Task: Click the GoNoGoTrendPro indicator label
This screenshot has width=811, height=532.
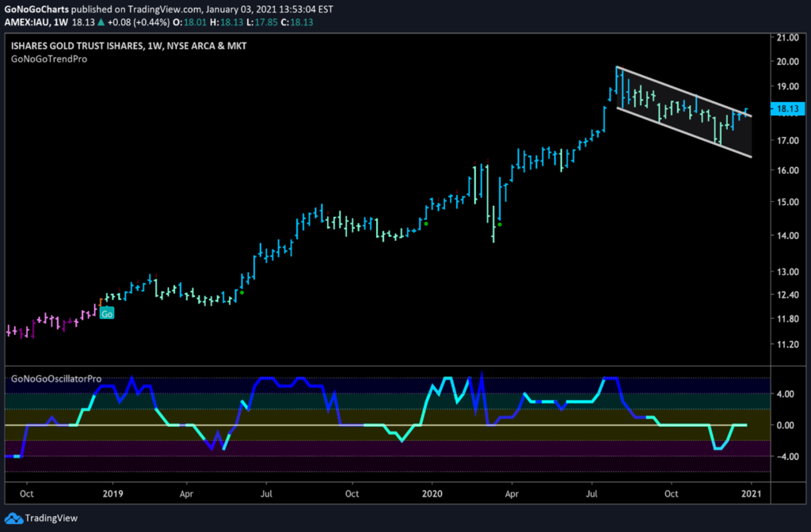Action: pyautogui.click(x=49, y=59)
